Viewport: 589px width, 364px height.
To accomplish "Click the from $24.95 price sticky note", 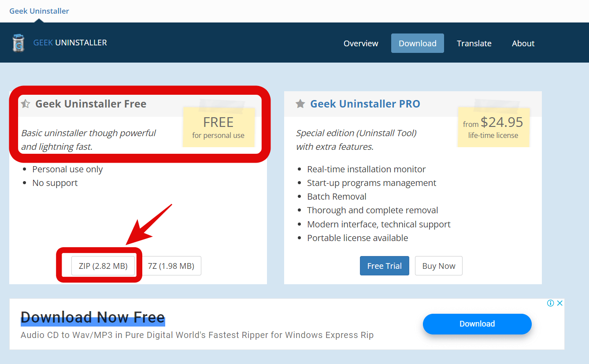I will [x=493, y=127].
